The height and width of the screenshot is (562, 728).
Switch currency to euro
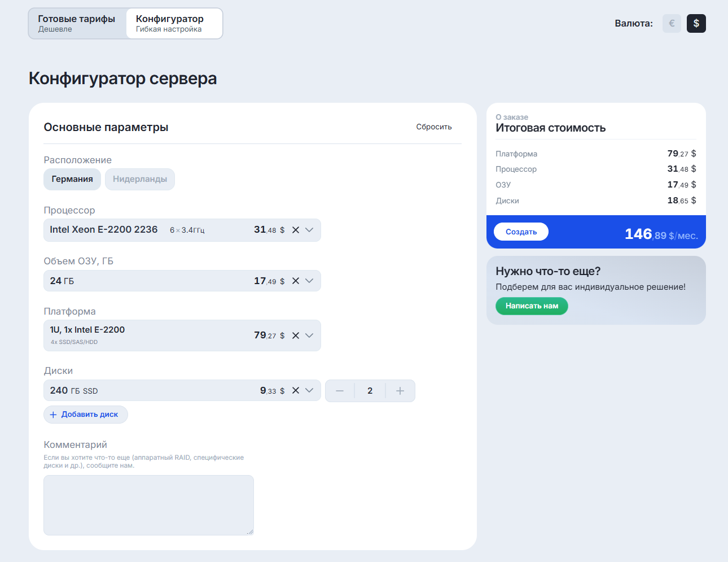pyautogui.click(x=672, y=23)
